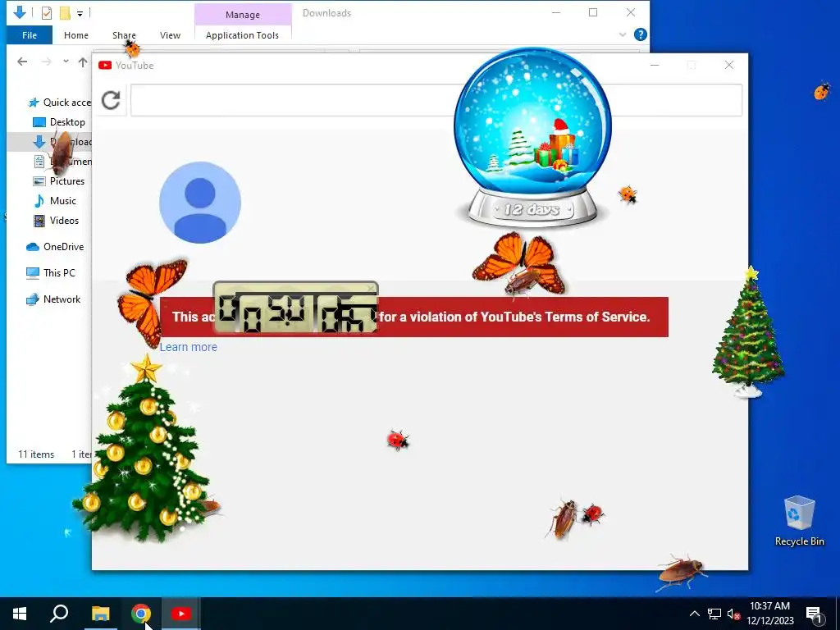The image size is (840, 630).
Task: Click the Properties quick access toolbar icon
Action: [47, 13]
